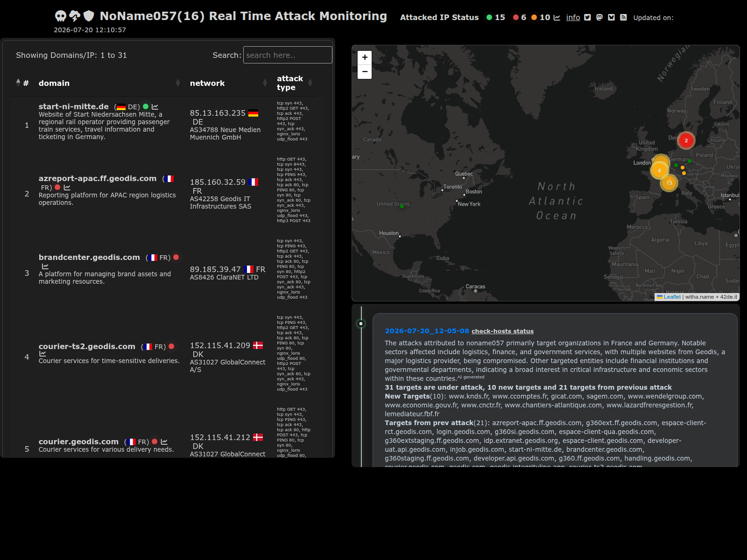Open the Bluesky icon link before RSS
747x560 pixels.
point(611,17)
